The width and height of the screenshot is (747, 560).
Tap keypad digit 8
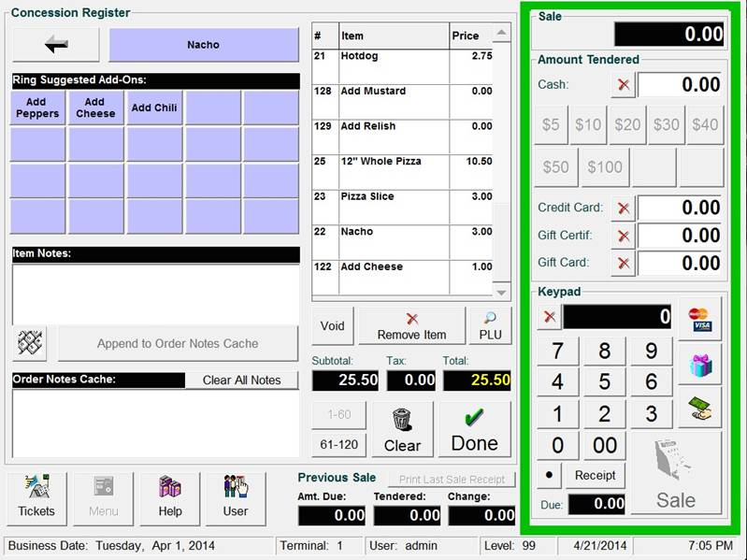[605, 352]
